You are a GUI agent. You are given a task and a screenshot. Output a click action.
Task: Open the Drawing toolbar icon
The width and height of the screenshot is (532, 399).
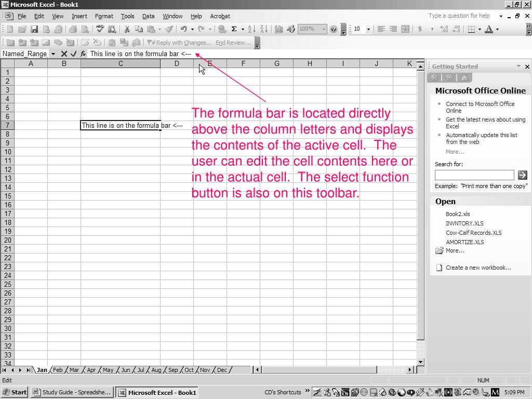(291, 29)
